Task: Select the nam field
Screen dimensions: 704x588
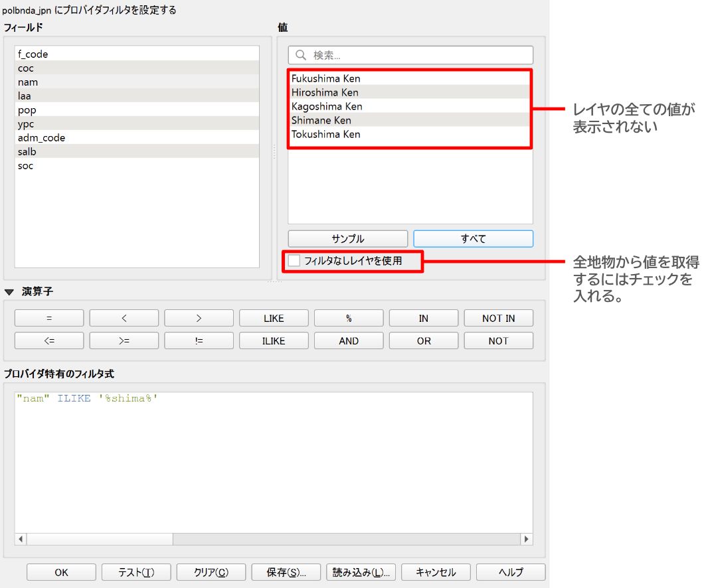Action: pos(137,82)
